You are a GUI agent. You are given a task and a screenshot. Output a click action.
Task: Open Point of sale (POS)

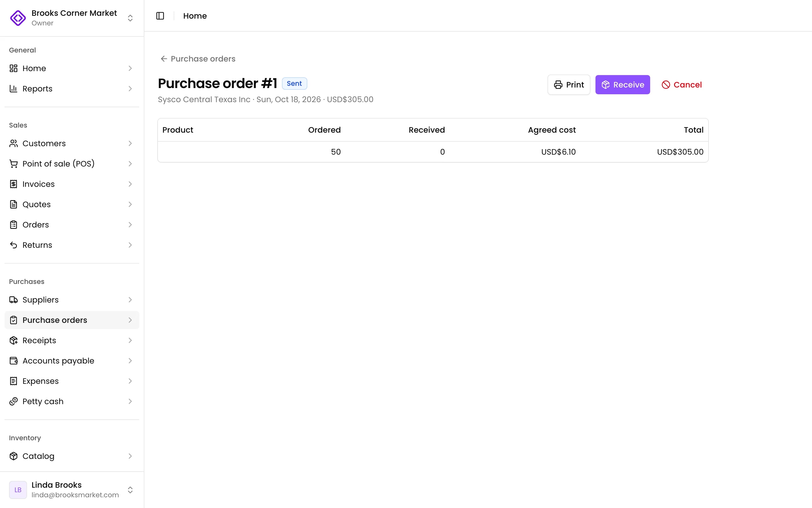click(72, 164)
